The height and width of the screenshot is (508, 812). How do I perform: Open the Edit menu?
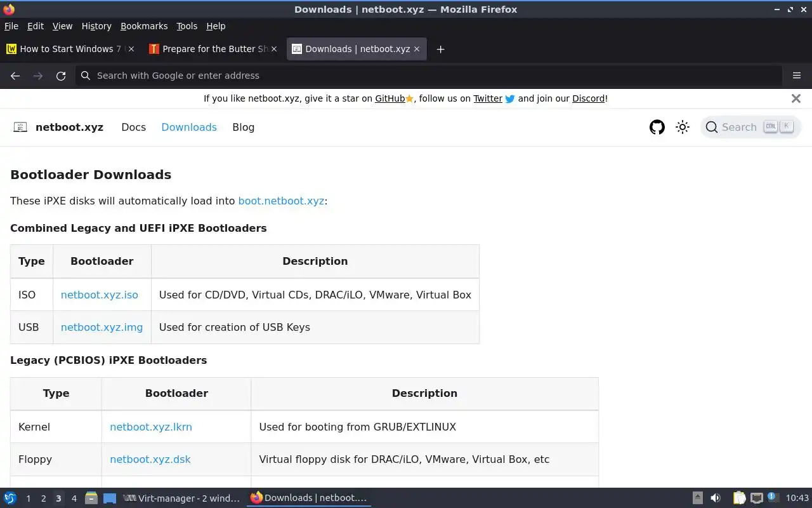36,26
